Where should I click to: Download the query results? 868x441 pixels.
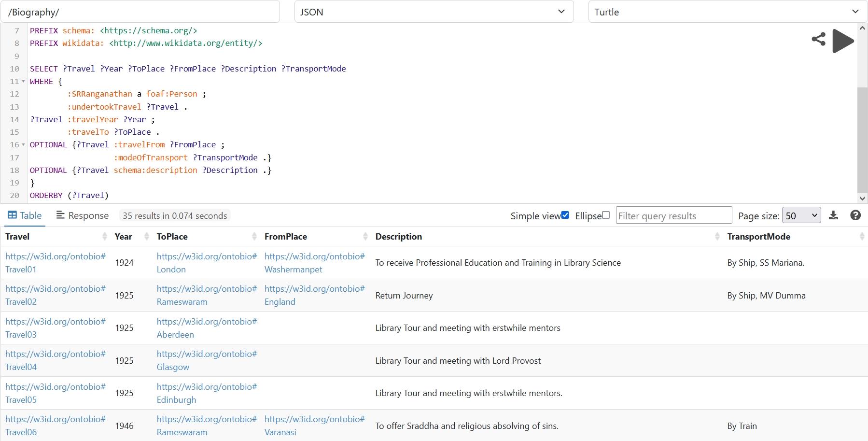pyautogui.click(x=833, y=215)
